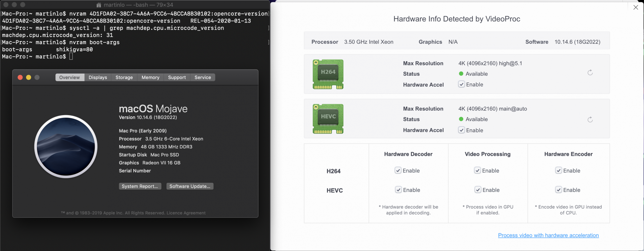Click the Terminal command prompt cursor

click(x=71, y=56)
